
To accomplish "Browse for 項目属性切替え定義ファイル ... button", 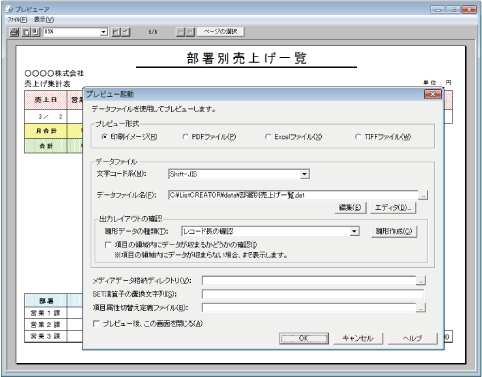I will 421,308.
